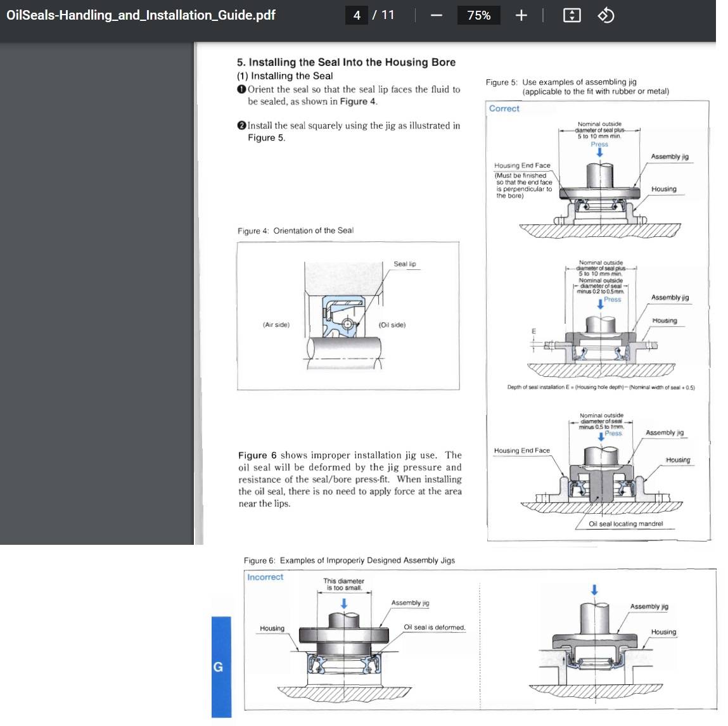The height and width of the screenshot is (726, 728).
Task: Click the zoom in plus button
Action: pyautogui.click(x=521, y=16)
